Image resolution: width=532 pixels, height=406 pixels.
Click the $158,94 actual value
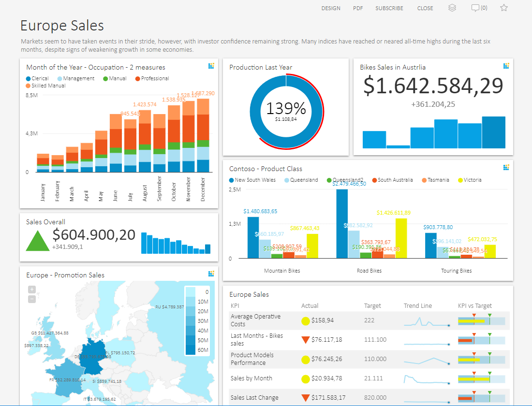[322, 320]
